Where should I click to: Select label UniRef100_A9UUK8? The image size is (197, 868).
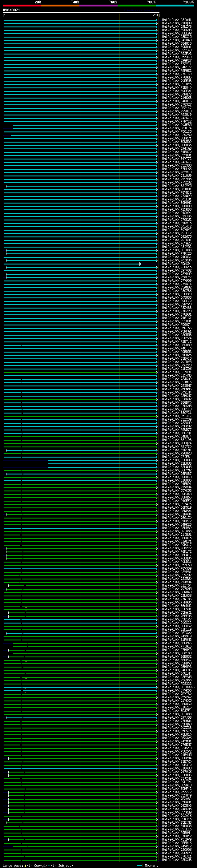pos(176,454)
